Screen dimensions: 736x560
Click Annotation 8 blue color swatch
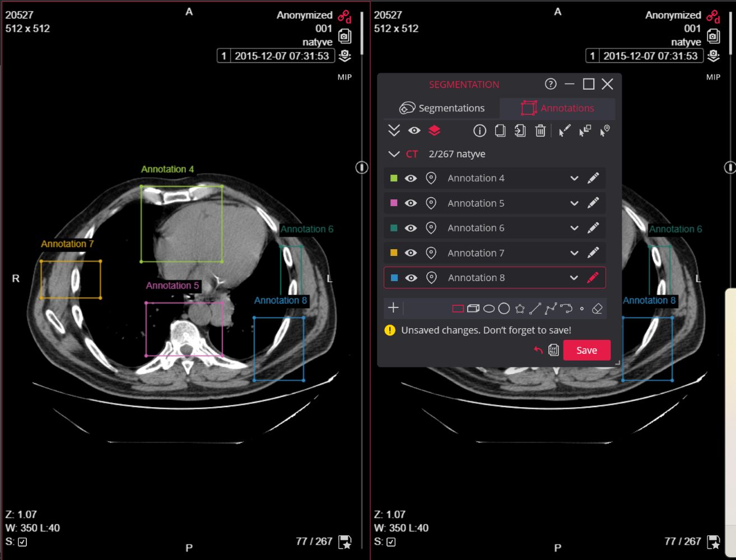[394, 278]
